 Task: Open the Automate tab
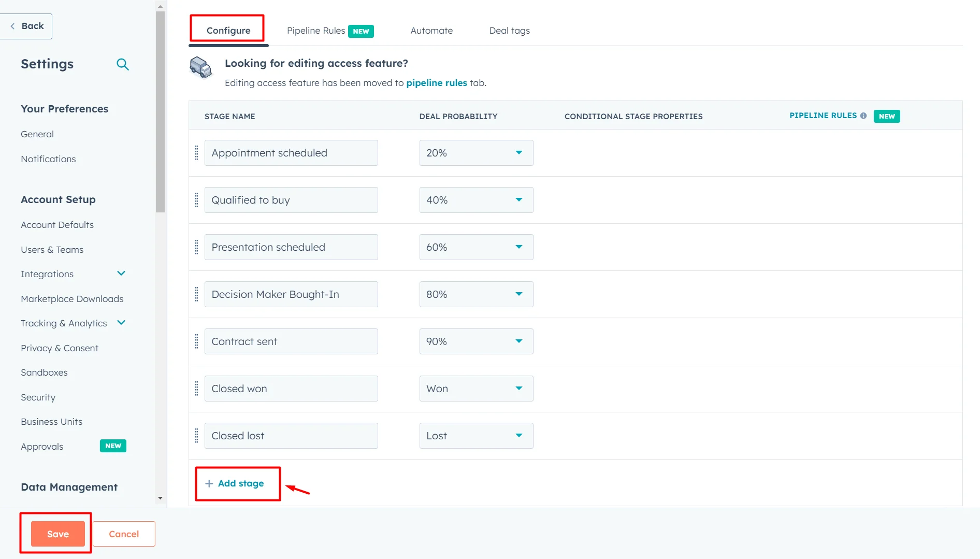click(431, 31)
